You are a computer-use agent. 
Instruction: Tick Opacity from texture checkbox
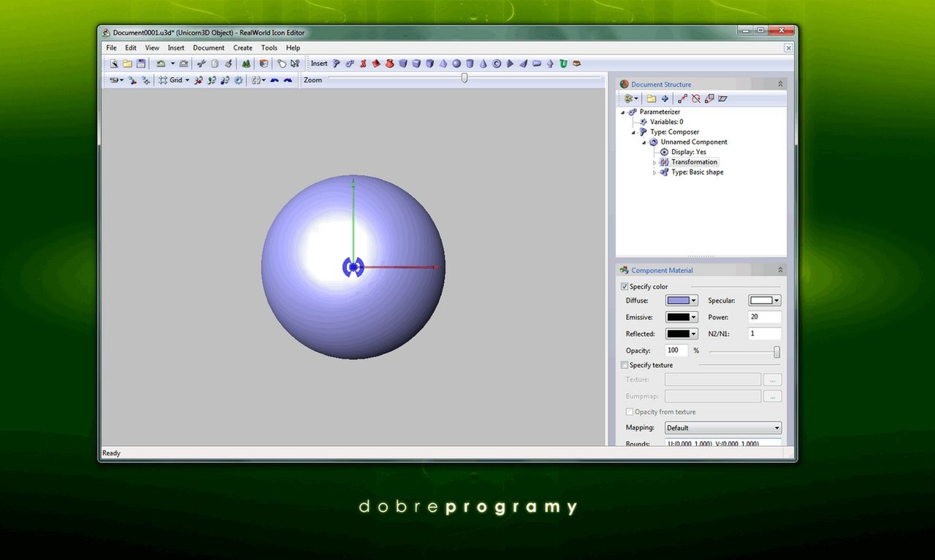click(630, 412)
